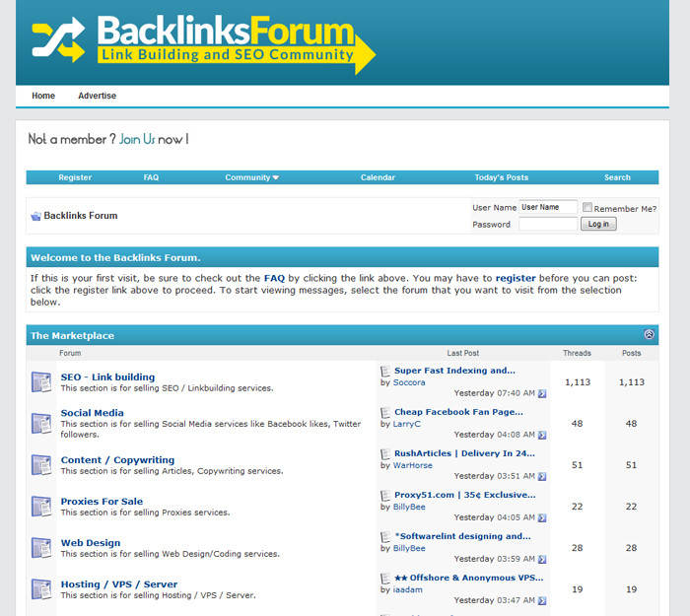Open Offshore & Anonymous VPS... thread
Screen dimensions: 690x616
[x=468, y=578]
